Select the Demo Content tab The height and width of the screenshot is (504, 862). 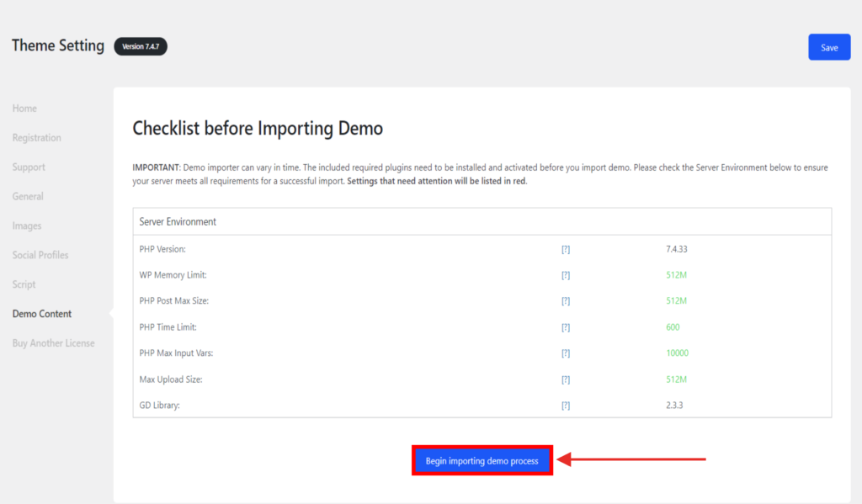pos(42,314)
